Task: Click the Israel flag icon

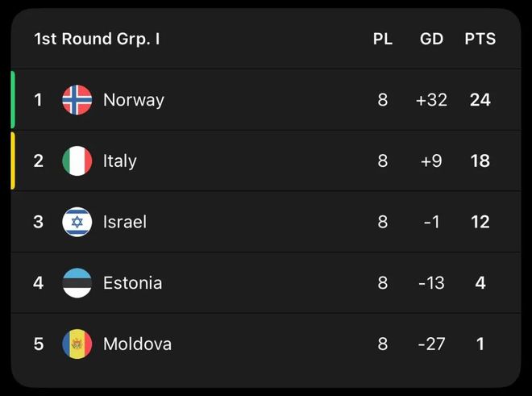Action: point(77,222)
